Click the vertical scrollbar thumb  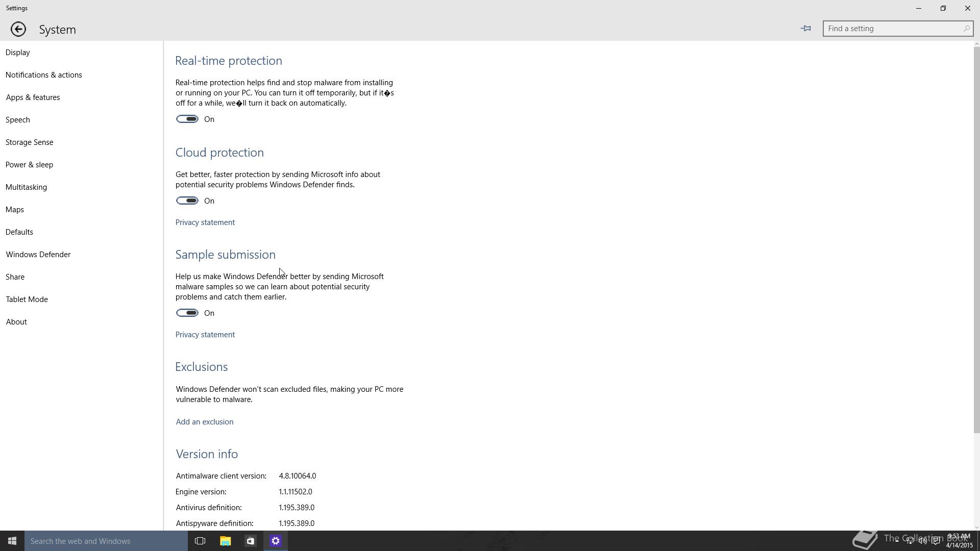(x=976, y=240)
